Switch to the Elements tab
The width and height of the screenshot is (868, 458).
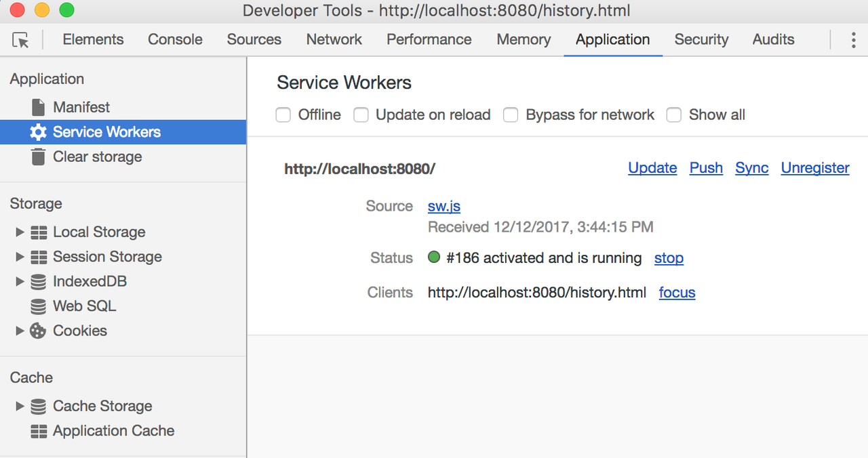click(93, 39)
